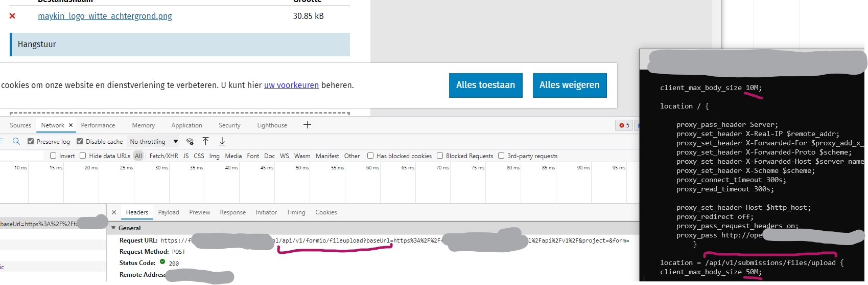
Task: Switch to the Payload detail tab
Action: tap(169, 212)
